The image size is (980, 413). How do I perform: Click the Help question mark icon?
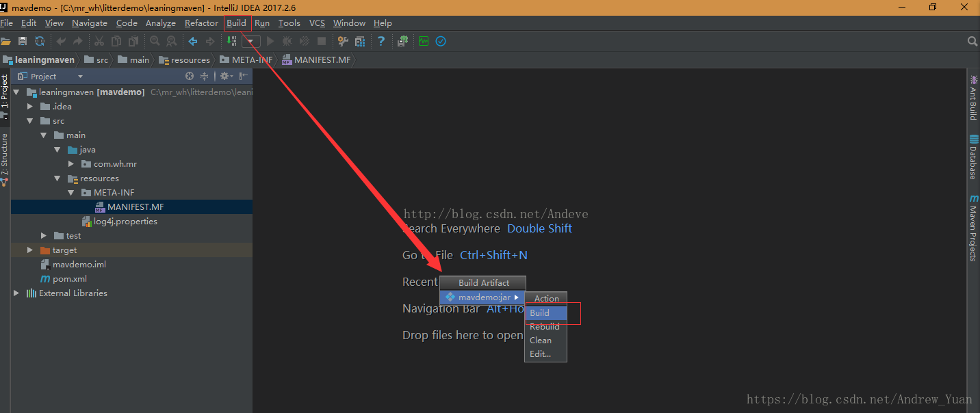coord(381,41)
